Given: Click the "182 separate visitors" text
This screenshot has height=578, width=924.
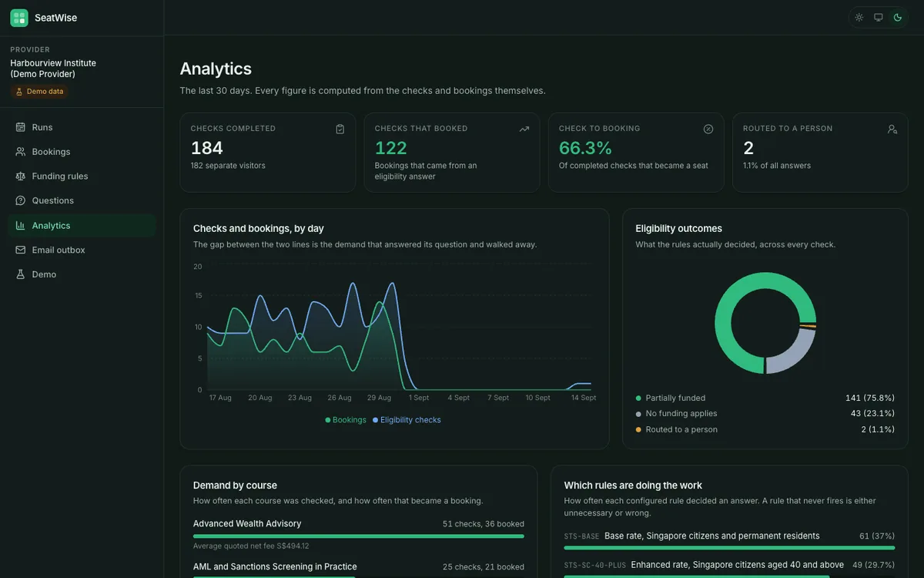Looking at the screenshot, I should click(228, 166).
